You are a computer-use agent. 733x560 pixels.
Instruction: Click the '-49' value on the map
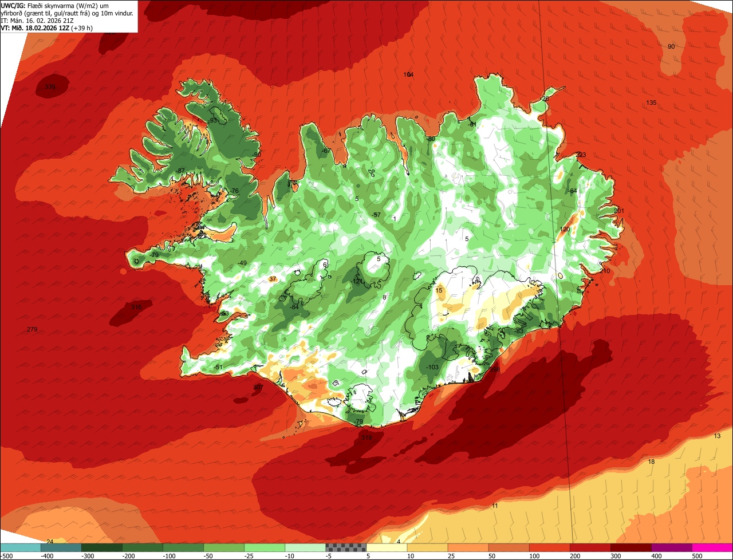point(242,263)
